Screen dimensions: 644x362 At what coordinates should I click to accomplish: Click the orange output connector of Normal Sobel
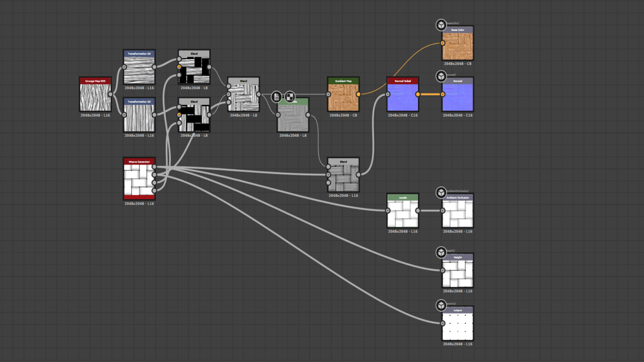[x=418, y=94]
